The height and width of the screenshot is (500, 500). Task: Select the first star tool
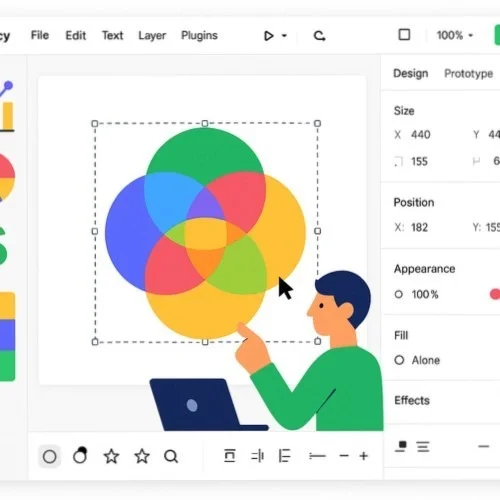click(111, 456)
